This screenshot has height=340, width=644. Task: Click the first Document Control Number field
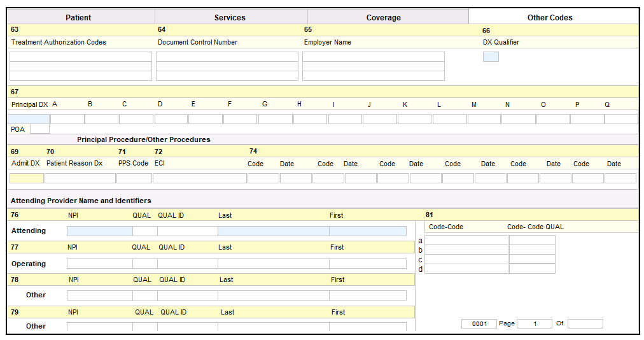[227, 57]
